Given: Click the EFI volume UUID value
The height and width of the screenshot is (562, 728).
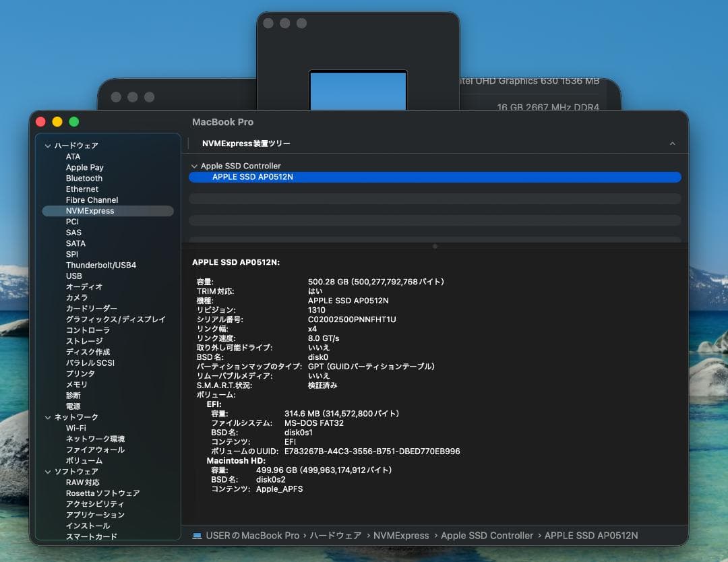Looking at the screenshot, I should (372, 451).
